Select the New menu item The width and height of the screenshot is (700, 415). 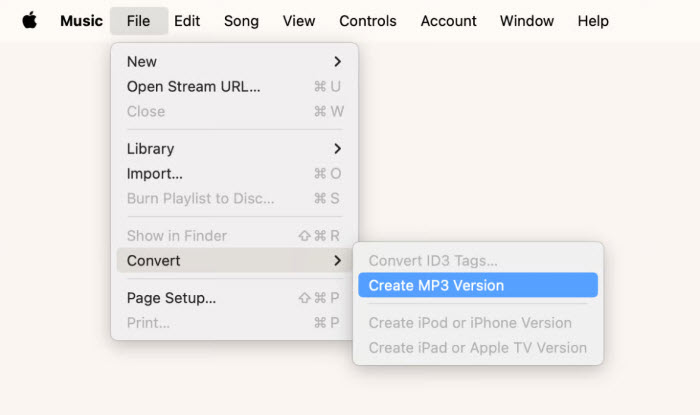coord(234,62)
